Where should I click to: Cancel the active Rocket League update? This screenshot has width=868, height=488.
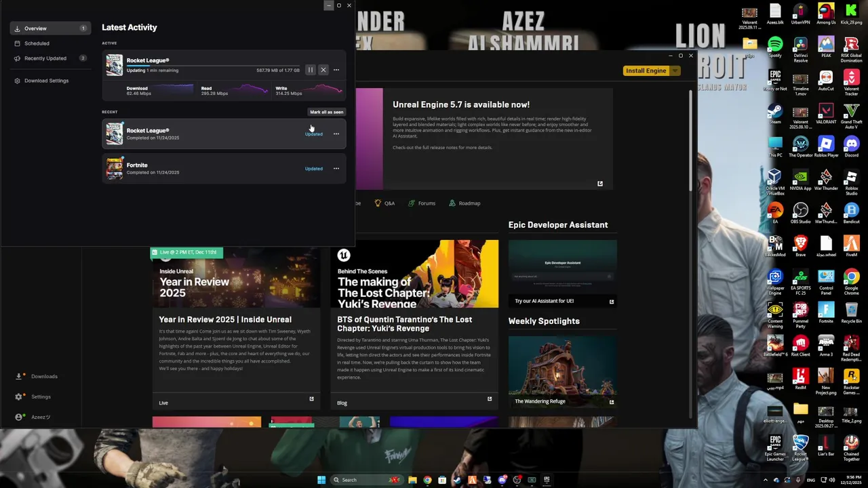323,70
